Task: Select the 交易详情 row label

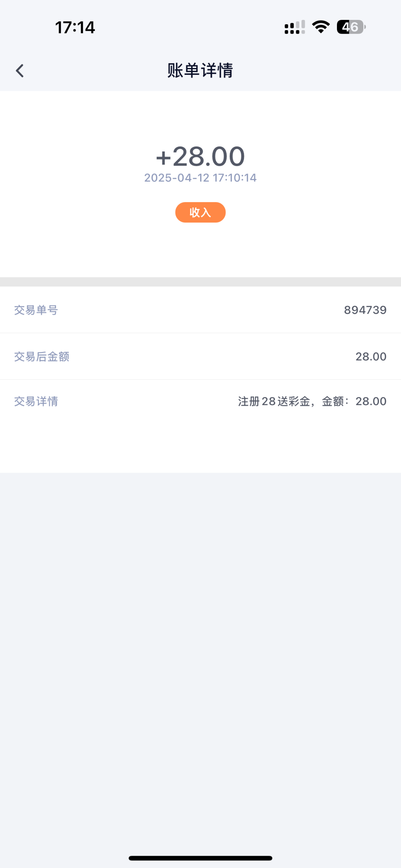Action: pyautogui.click(x=36, y=401)
